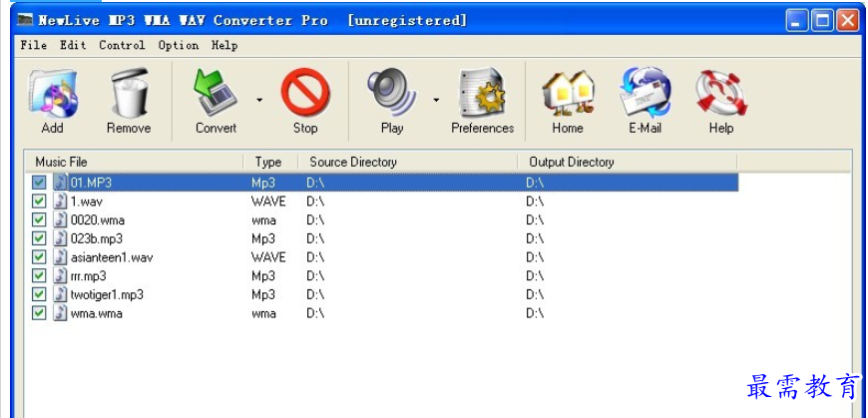The height and width of the screenshot is (418, 868).
Task: Select the asianteen1.wav file name
Action: (x=112, y=257)
